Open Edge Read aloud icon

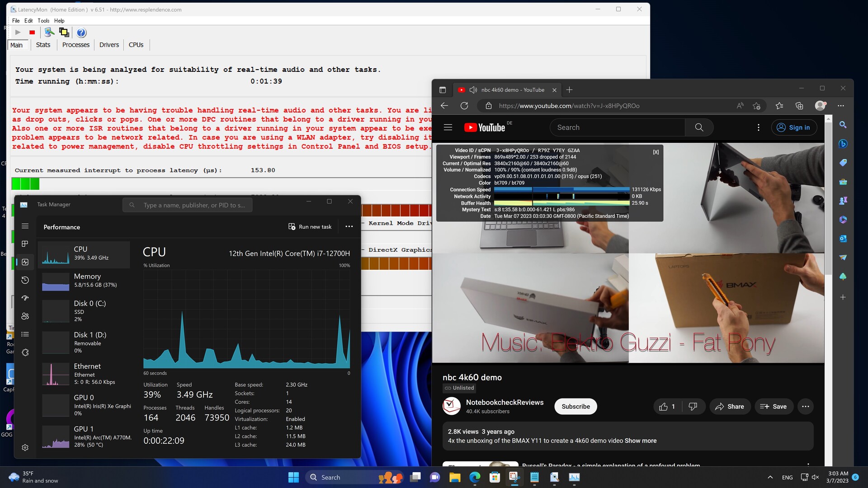coord(740,106)
